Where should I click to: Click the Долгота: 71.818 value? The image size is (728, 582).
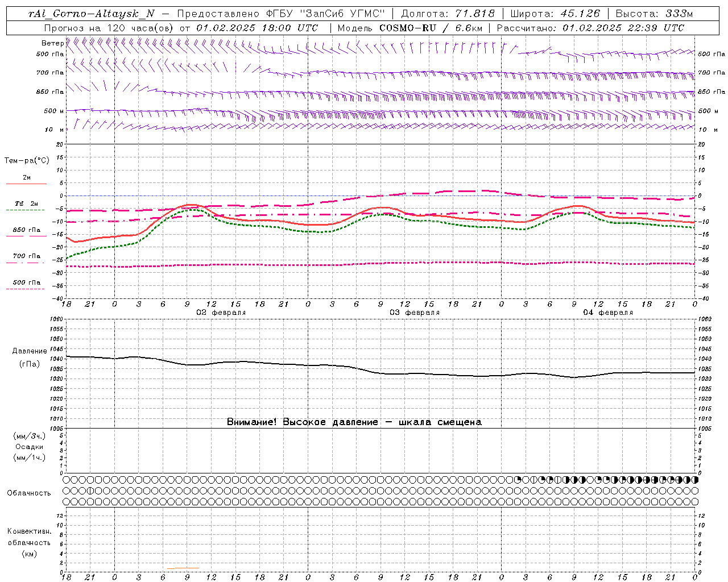[448, 14]
